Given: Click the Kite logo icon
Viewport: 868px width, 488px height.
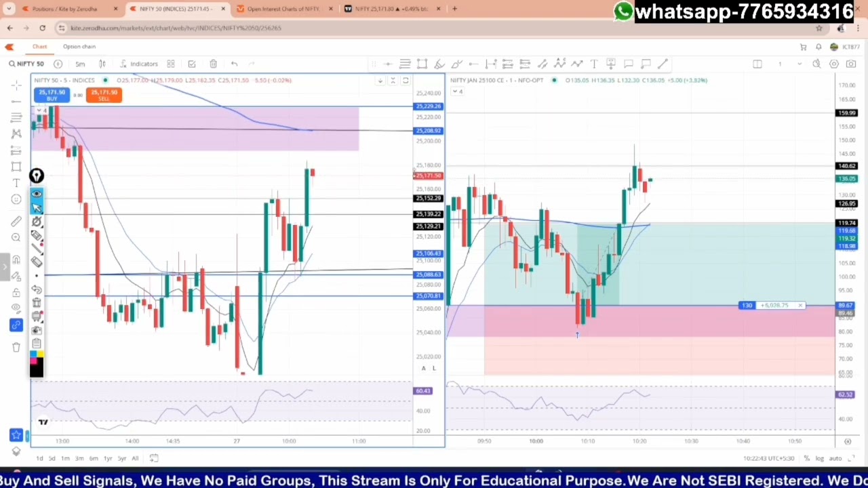Looking at the screenshot, I should pos(9,47).
